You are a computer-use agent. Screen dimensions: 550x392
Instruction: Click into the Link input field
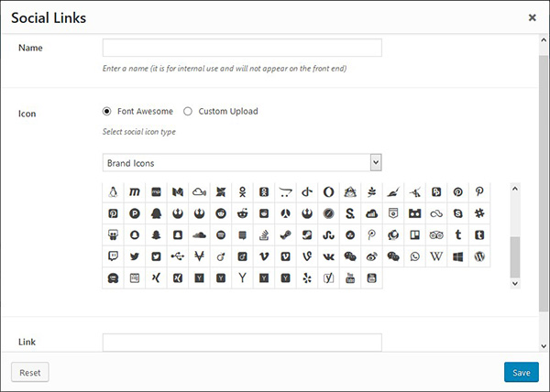click(x=242, y=343)
